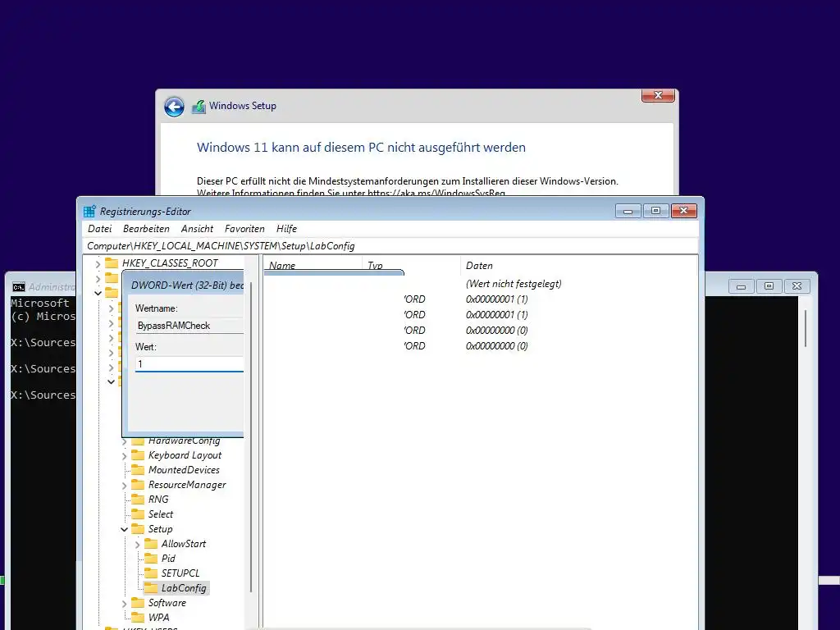840x630 pixels.
Task: Click the AllowStart folder icon
Action: (151, 544)
